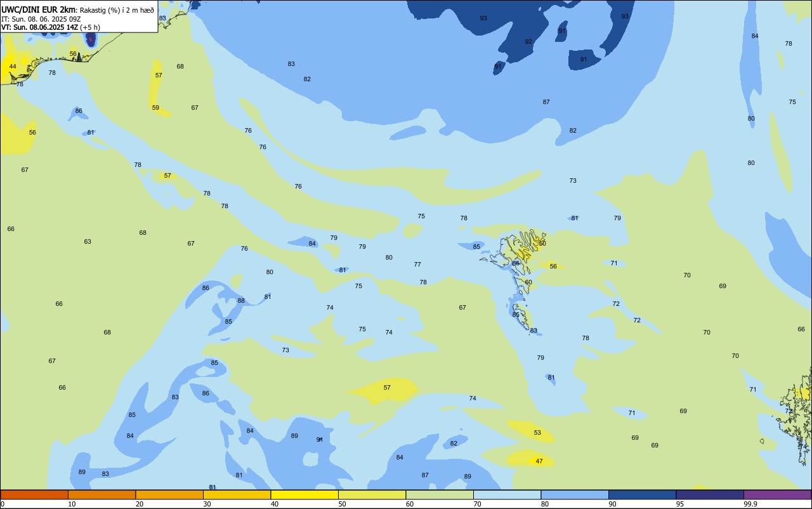The width and height of the screenshot is (812, 509).
Task: Click the map title 'UWC/DINI EUR 2km'
Action: (38, 10)
